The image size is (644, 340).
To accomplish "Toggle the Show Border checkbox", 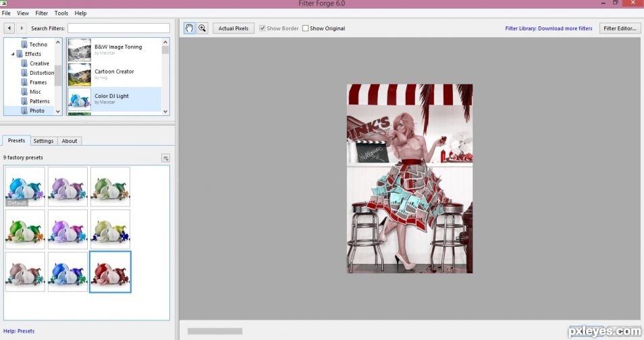I will (x=262, y=28).
